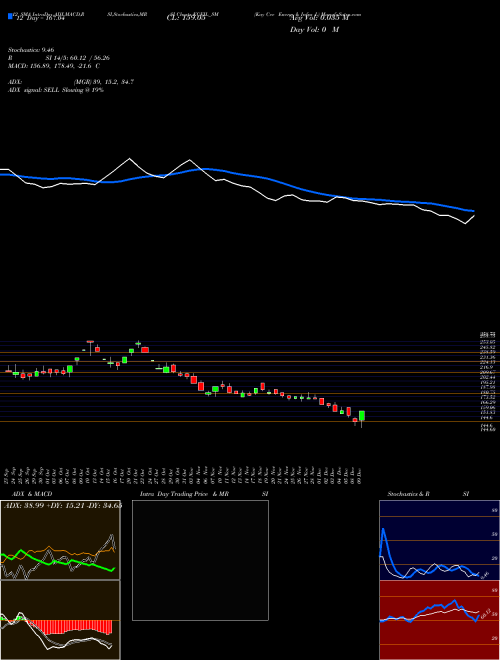Click the white price line's highest peak
Image resolution: width=500 pixels, height=660 pixels.
coord(130,159)
